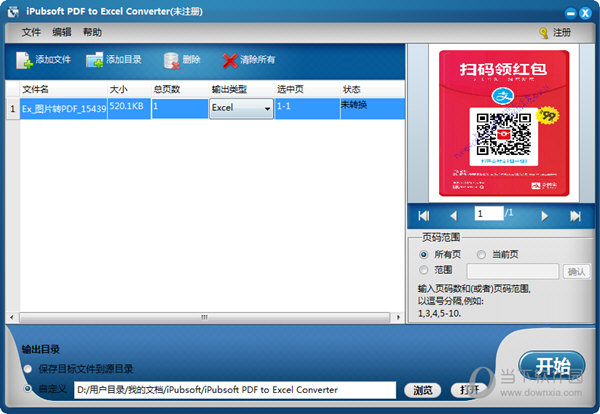Click the 文件名 column header

(x=64, y=90)
